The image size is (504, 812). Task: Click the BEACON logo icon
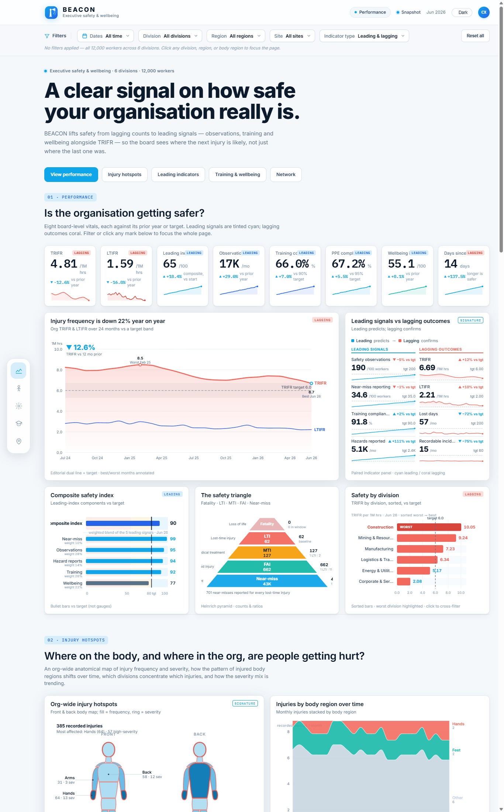pos(51,13)
